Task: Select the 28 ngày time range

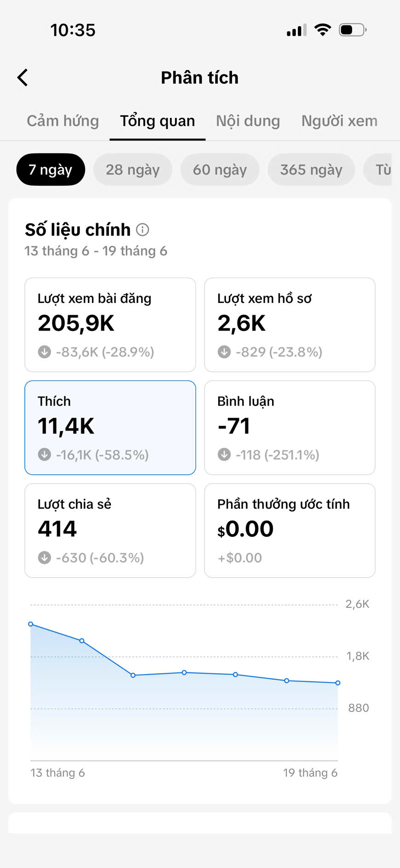Action: click(133, 169)
